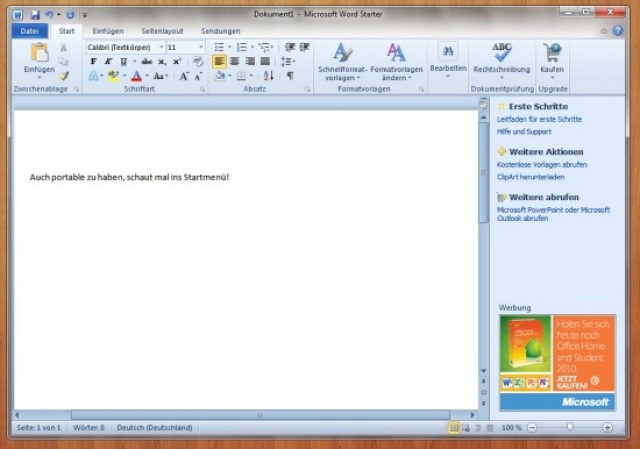Viewport: 640px width, 449px height.
Task: Open the font name dropdown Calibri
Action: pyautogui.click(x=161, y=47)
